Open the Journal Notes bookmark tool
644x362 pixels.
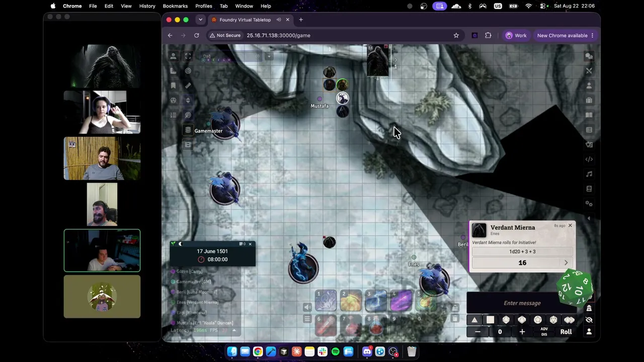[174, 85]
